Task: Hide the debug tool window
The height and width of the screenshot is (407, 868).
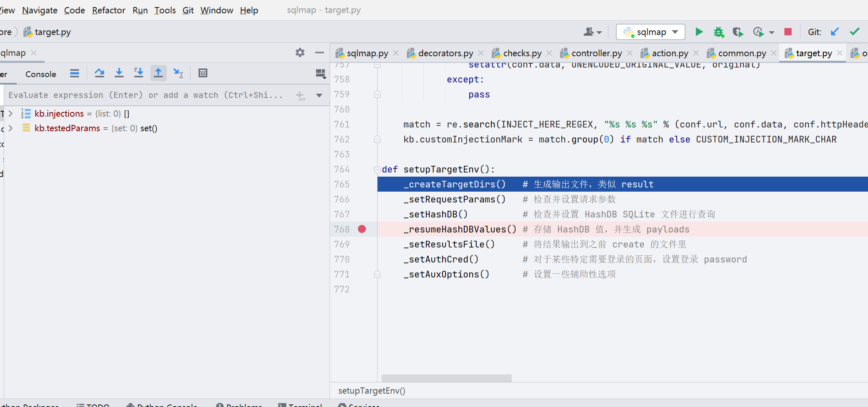Action: [320, 52]
